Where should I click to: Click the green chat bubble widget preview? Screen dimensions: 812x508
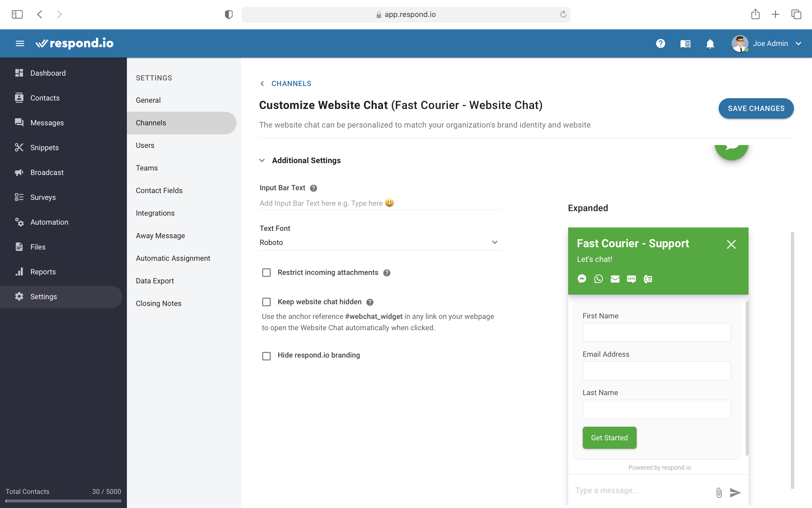[x=731, y=152]
